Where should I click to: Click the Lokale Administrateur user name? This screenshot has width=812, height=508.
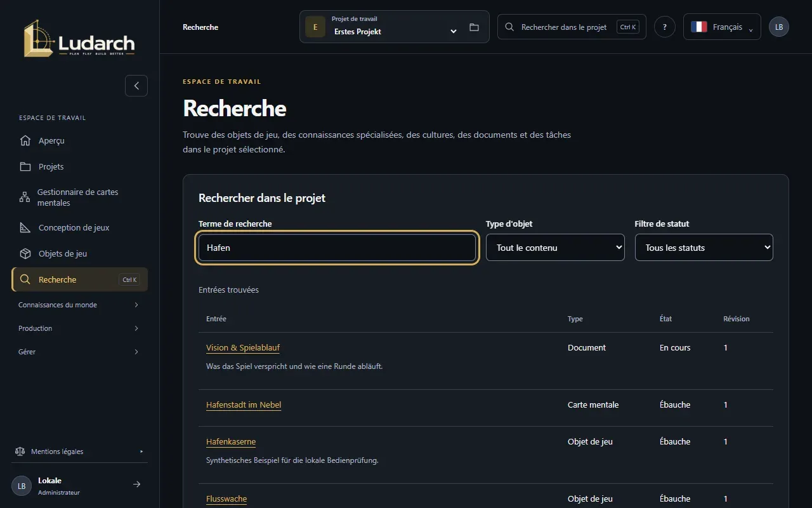coord(59,486)
